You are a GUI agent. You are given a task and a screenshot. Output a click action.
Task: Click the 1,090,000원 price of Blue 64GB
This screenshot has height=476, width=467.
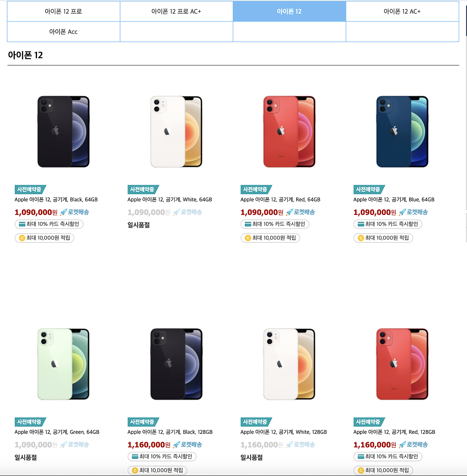375,212
